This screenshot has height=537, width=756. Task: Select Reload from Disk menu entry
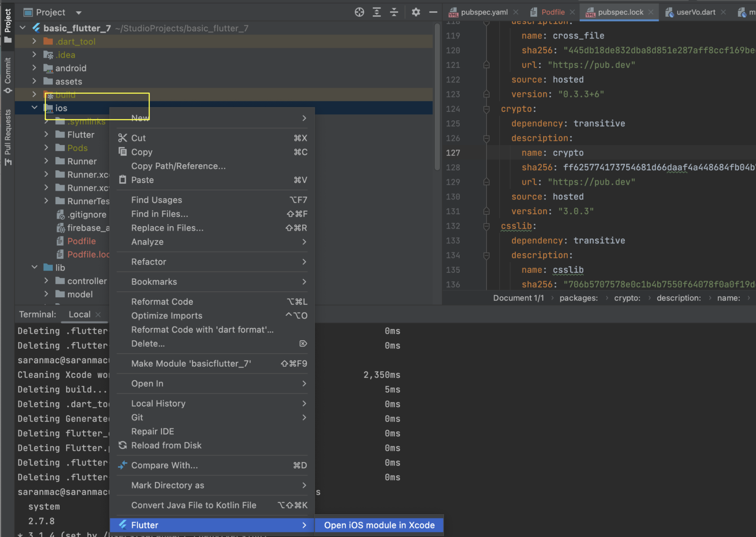[x=166, y=445]
